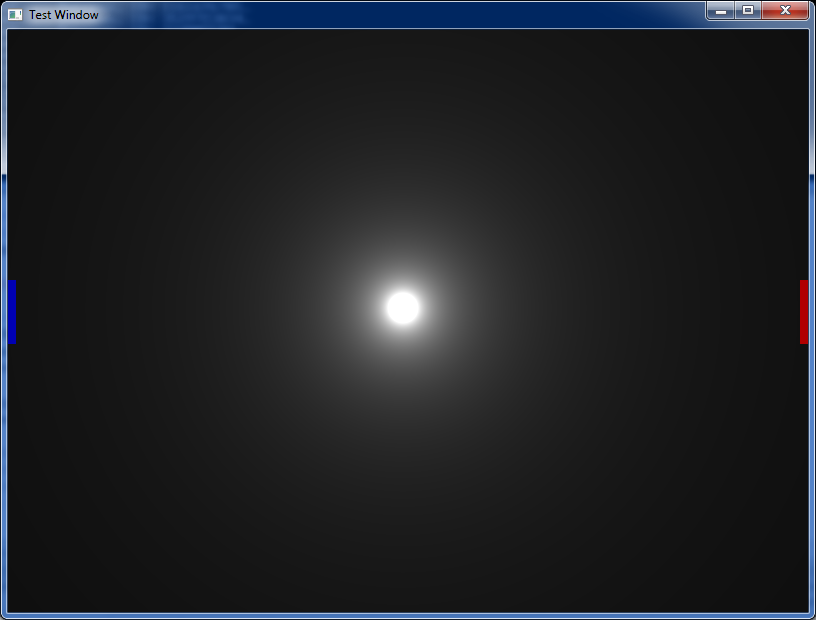This screenshot has height=620, width=816.
Task: Close the Test Window
Action: coord(785,10)
